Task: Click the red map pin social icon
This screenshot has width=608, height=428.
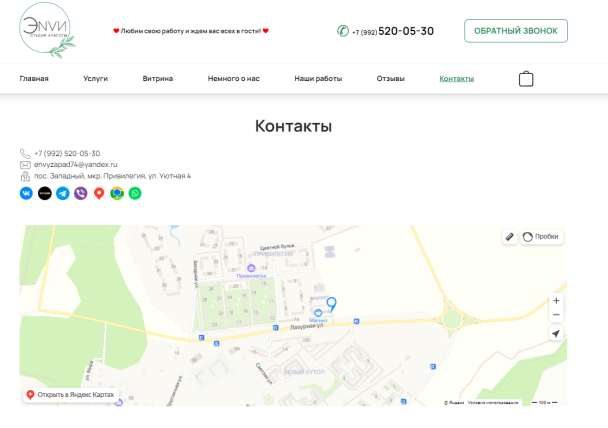Action: click(99, 193)
